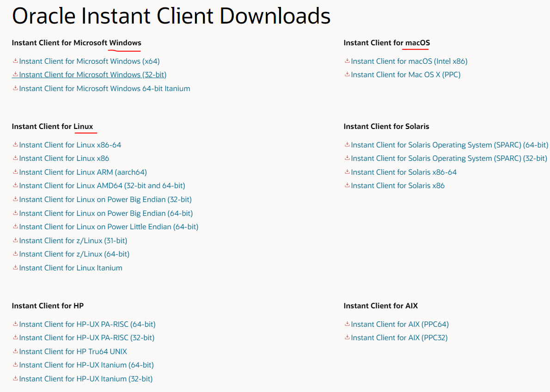Click download icon beside Solaris SPARC (64-bit)
550x392 pixels.
tap(347, 144)
